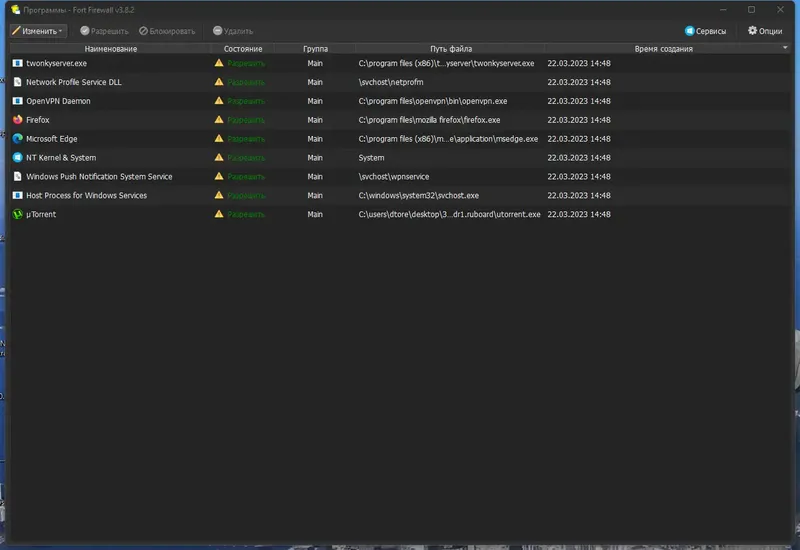Image resolution: width=800 pixels, height=550 pixels.
Task: Open Сервисы from the toolbar
Action: pos(705,31)
